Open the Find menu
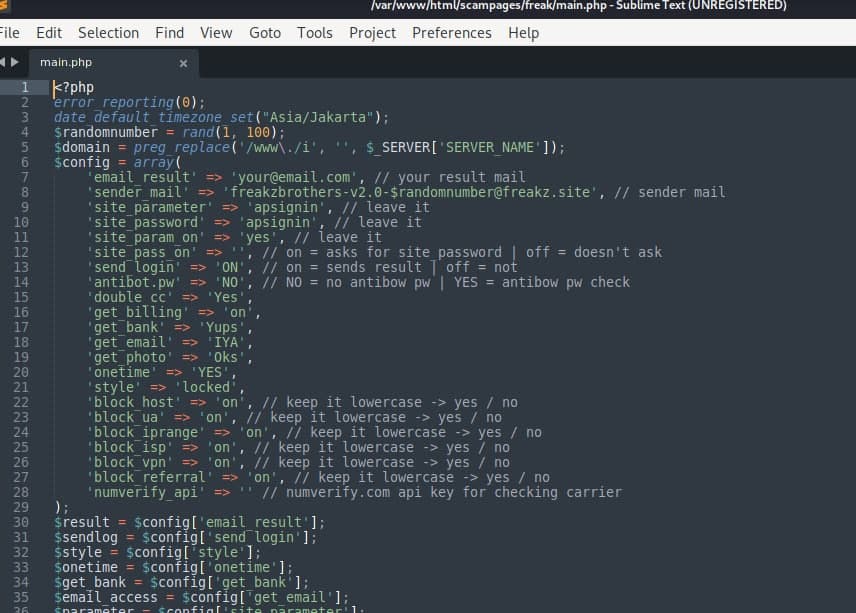The image size is (856, 613). pos(169,33)
